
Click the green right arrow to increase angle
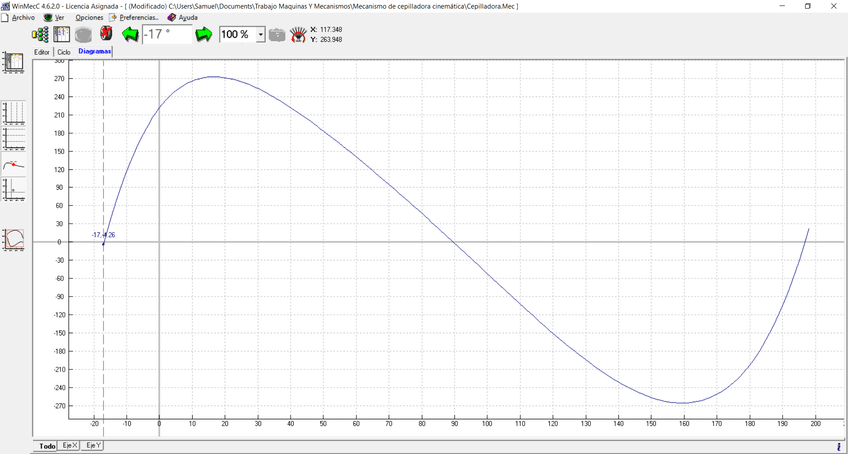pyautogui.click(x=204, y=34)
